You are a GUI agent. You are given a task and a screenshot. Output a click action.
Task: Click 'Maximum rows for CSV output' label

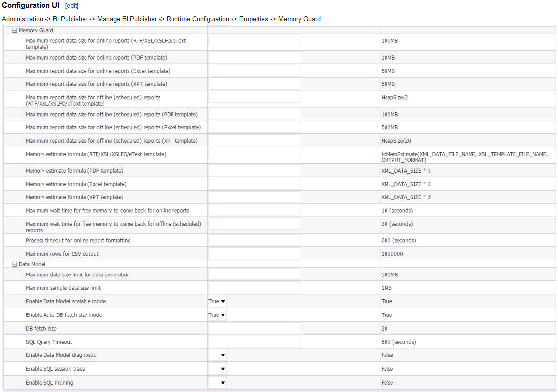62,254
